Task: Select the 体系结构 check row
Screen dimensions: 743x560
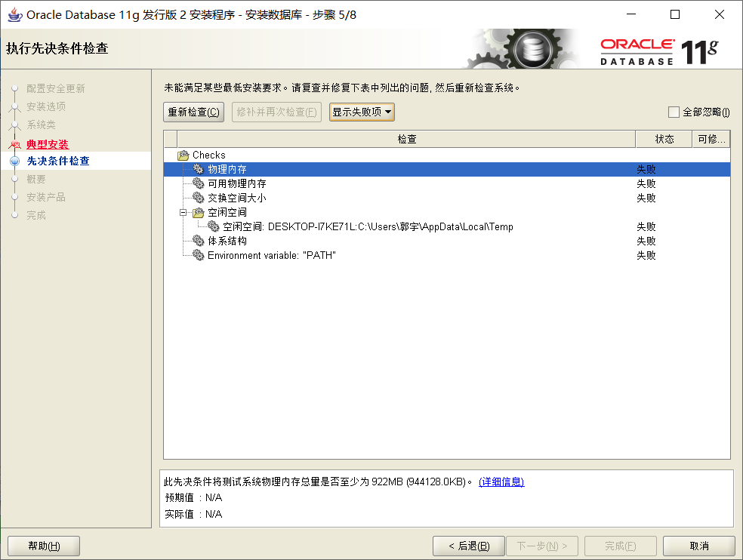Action: [x=447, y=241]
